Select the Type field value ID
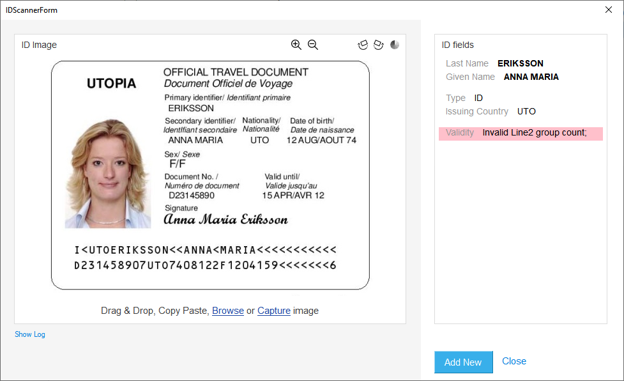The height and width of the screenshot is (381, 624). pyautogui.click(x=478, y=98)
